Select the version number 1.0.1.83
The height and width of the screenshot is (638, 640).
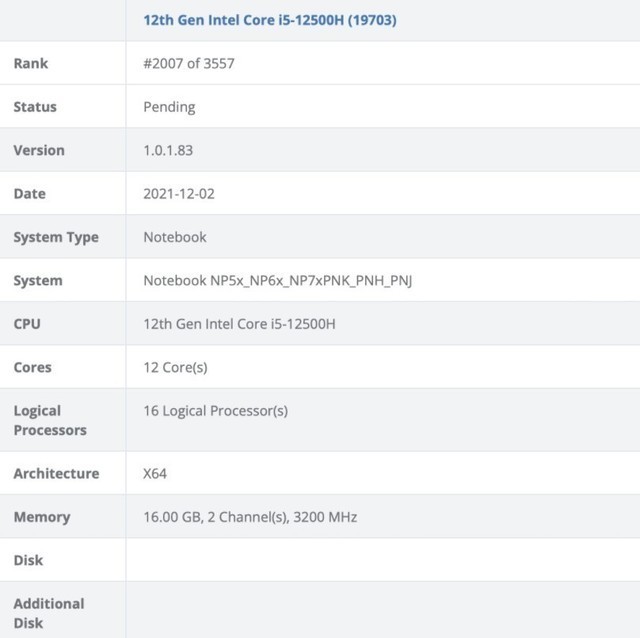point(168,150)
